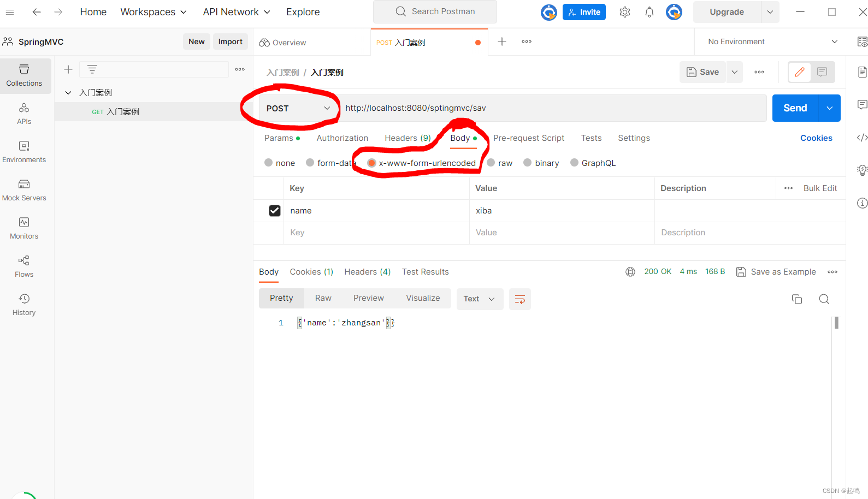Expand the Send button options arrow
The width and height of the screenshot is (868, 499).
[829, 108]
